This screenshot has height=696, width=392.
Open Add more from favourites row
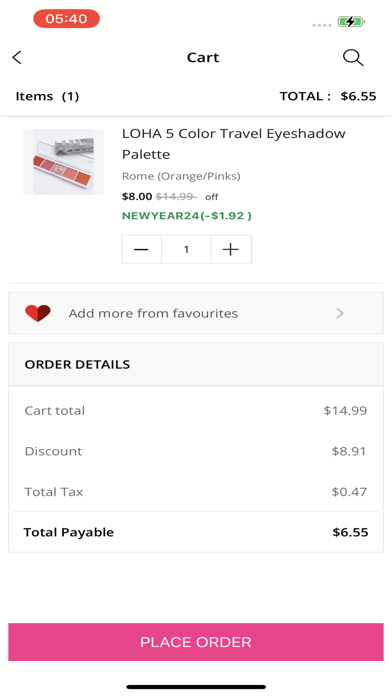(x=196, y=313)
